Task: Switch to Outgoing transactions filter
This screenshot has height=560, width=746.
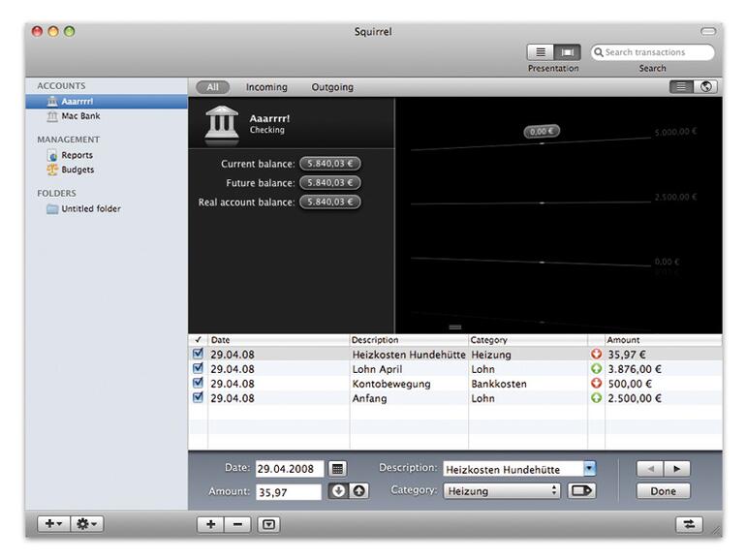Action: [x=332, y=87]
